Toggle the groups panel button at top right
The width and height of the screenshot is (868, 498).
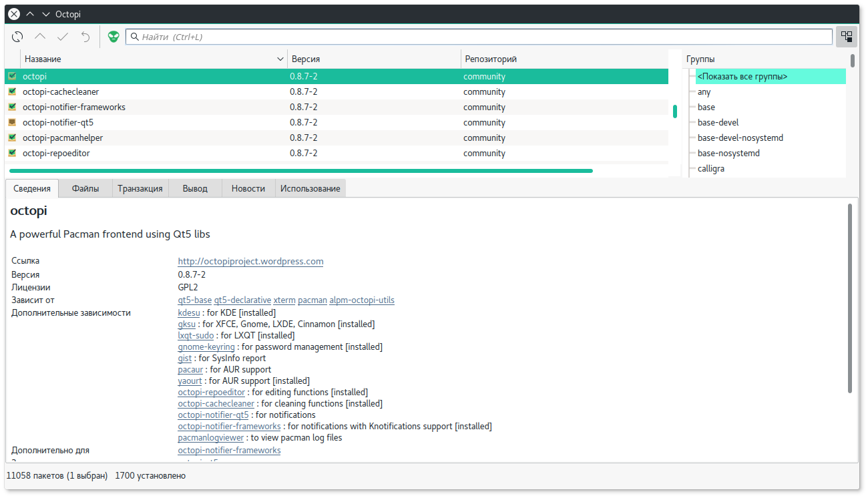pos(847,37)
